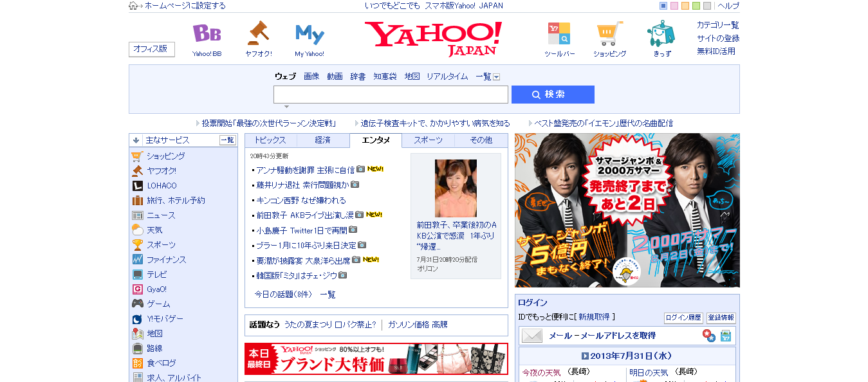The width and height of the screenshot is (868, 382).
Task: Click in the web search input field
Action: [x=391, y=95]
